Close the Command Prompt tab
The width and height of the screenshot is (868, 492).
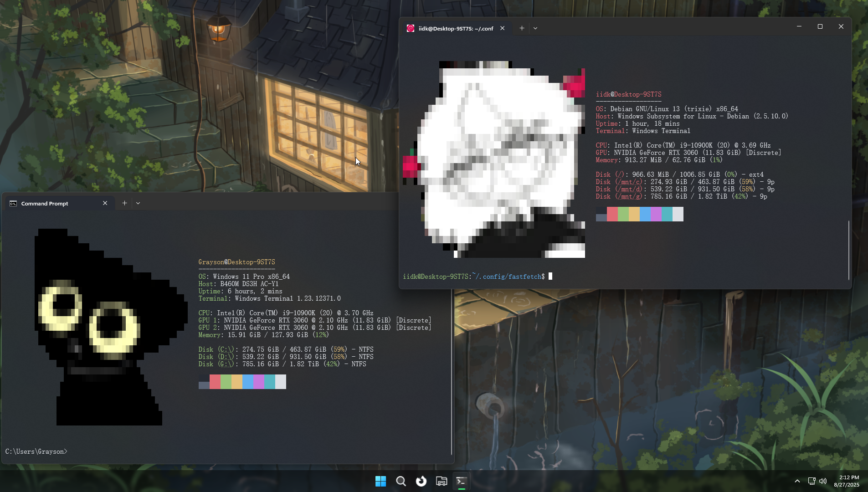pyautogui.click(x=105, y=203)
